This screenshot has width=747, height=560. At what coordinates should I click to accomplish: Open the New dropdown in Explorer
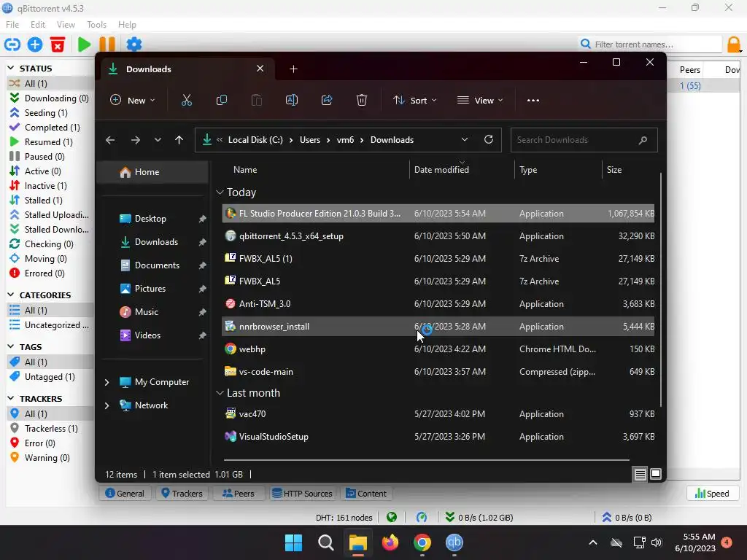tap(133, 101)
